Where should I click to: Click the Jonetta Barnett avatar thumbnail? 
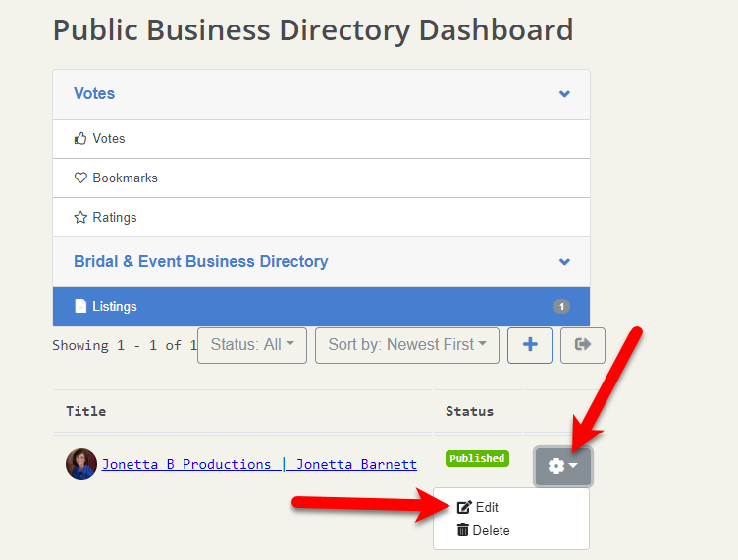click(81, 464)
